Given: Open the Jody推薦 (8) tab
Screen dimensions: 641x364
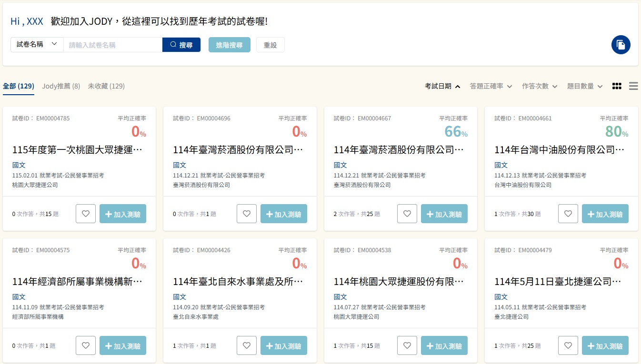Looking at the screenshot, I should pyautogui.click(x=61, y=86).
